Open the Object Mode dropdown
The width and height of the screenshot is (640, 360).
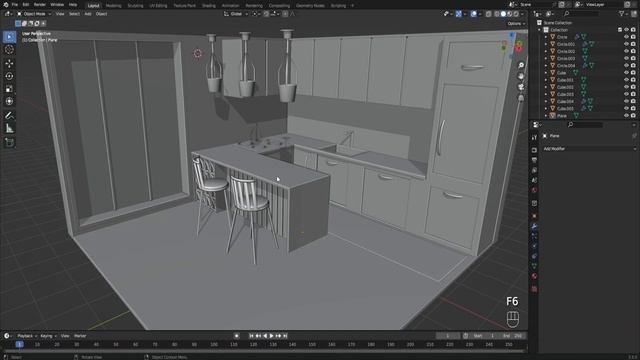[x=34, y=14]
